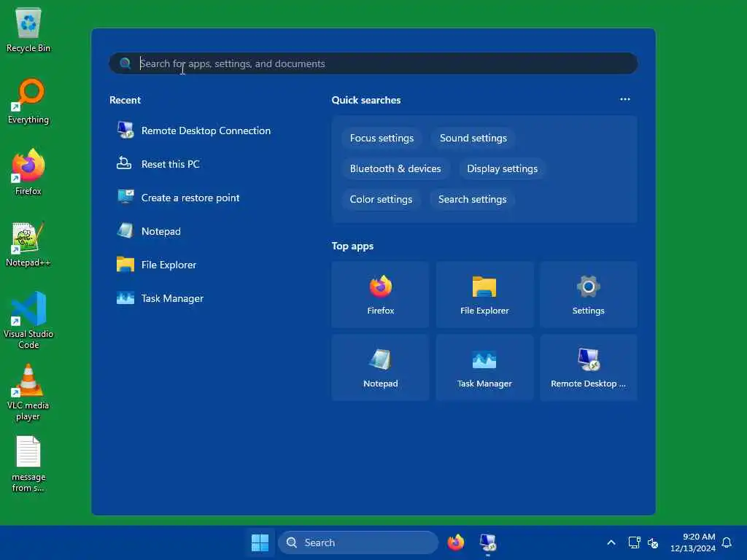
Task: Click the search magnifier icon in search panel
Action: [125, 63]
